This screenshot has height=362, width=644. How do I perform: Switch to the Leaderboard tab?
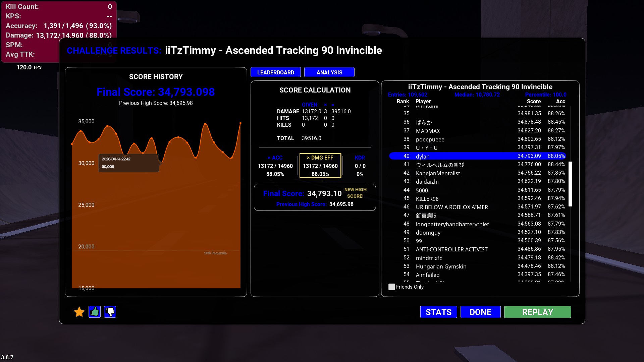(x=275, y=72)
